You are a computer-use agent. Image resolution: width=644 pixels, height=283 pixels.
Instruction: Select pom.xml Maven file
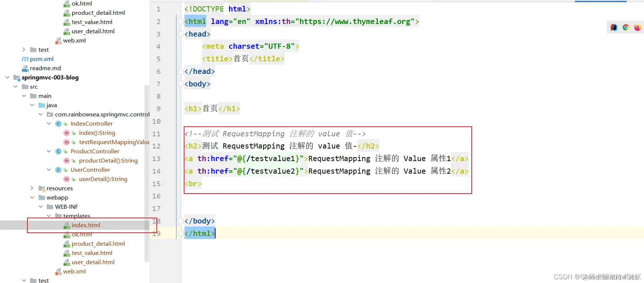coord(41,59)
